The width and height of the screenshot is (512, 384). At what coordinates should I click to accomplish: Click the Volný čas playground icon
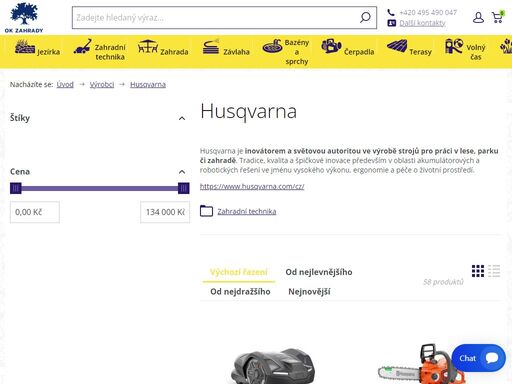pyautogui.click(x=454, y=46)
